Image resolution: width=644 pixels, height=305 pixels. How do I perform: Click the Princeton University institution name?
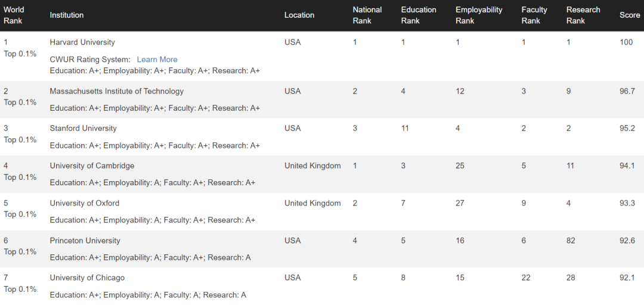tap(85, 241)
